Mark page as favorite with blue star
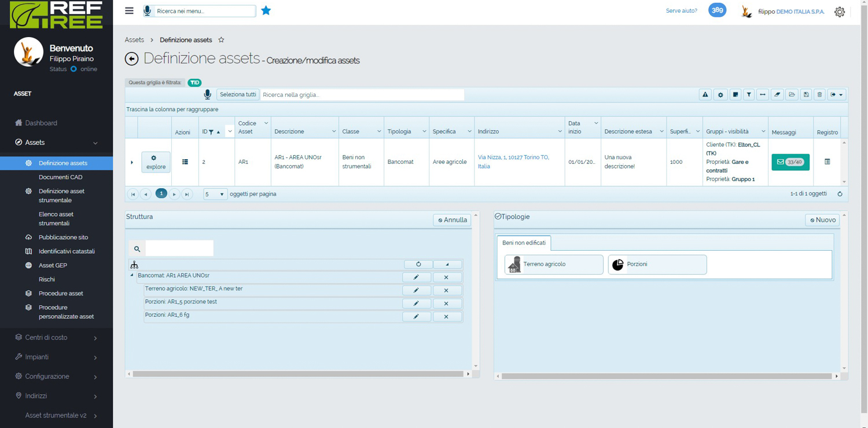The width and height of the screenshot is (868, 428). click(266, 10)
